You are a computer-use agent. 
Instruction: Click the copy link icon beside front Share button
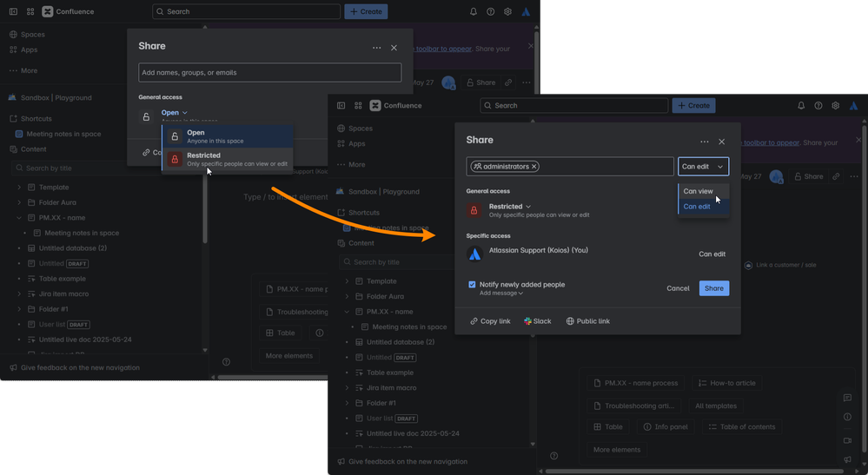pos(836,176)
